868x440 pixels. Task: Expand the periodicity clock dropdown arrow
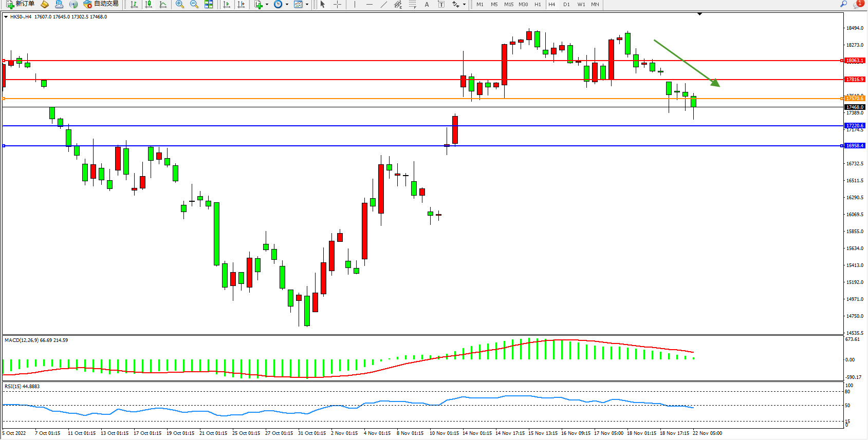287,5
